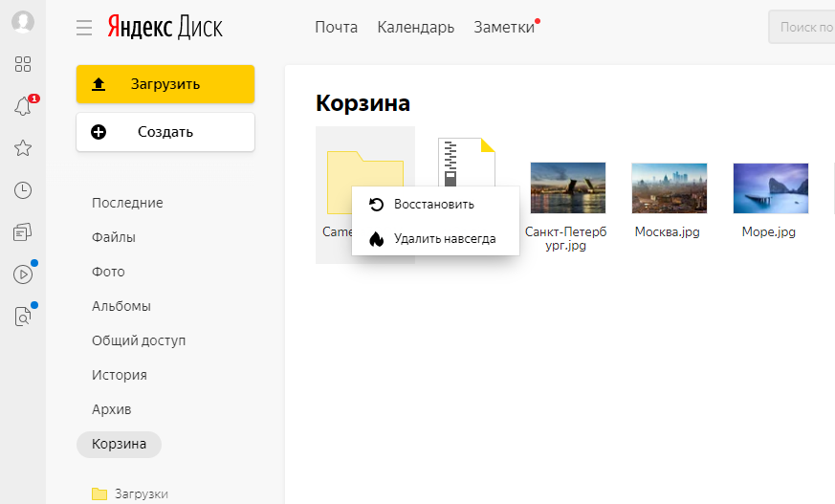Click the Москва.jpg file name
835x504 pixels.
pos(668,232)
